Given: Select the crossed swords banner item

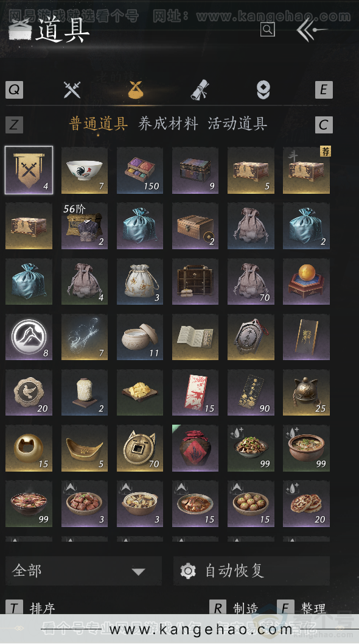Looking at the screenshot, I should 29,170.
